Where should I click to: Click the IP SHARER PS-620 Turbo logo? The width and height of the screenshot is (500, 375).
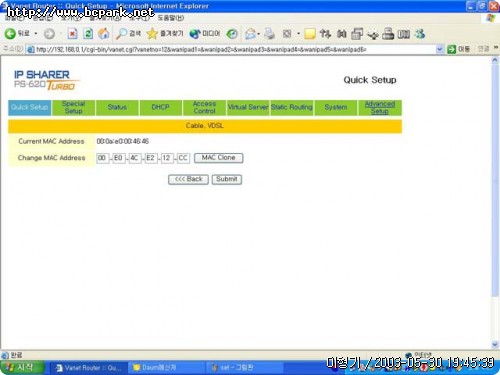[46, 80]
